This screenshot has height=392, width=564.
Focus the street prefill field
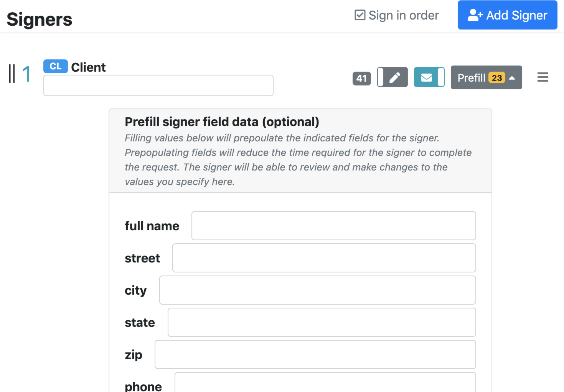click(x=324, y=258)
